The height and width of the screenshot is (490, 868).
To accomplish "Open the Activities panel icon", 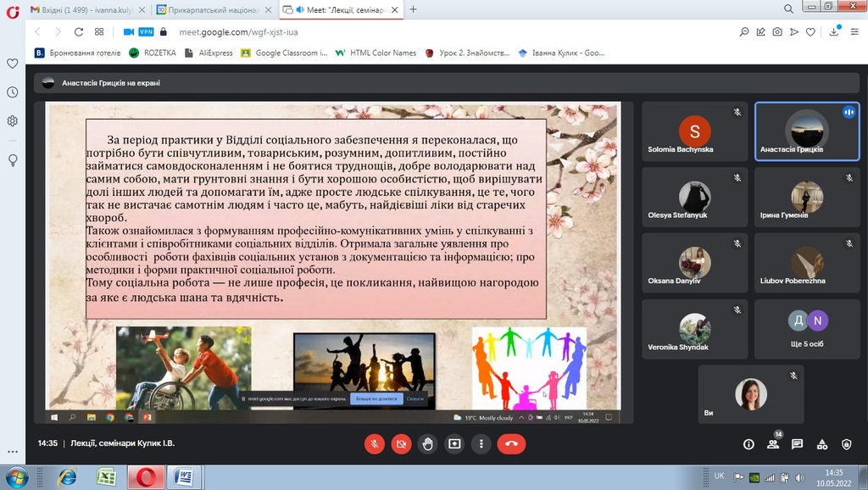I will (x=821, y=443).
